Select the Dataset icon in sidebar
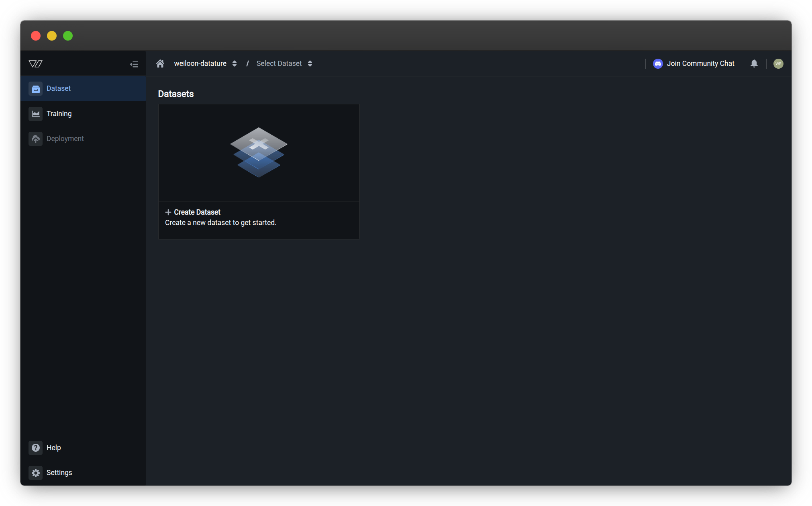Viewport: 812px width, 506px height. coord(35,88)
